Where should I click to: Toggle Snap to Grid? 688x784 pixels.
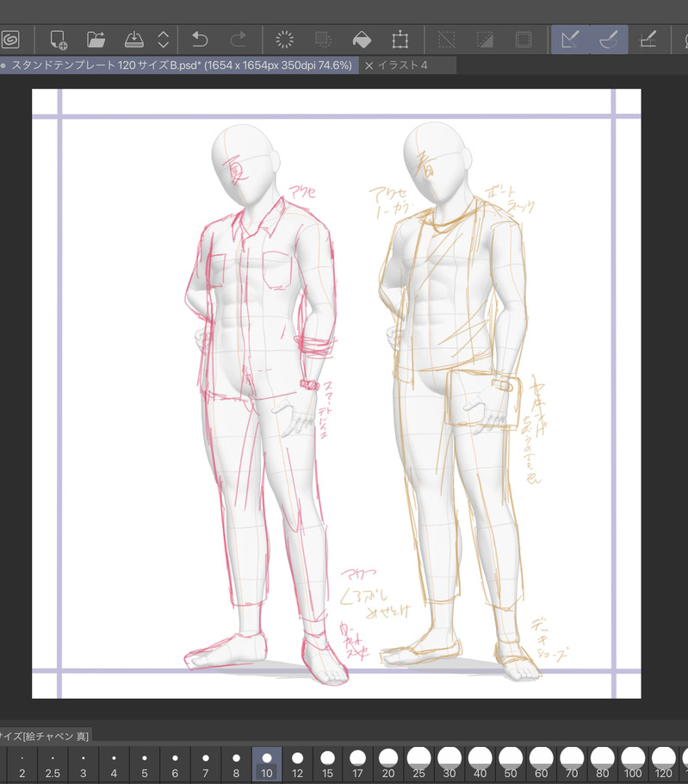pyautogui.click(x=648, y=40)
